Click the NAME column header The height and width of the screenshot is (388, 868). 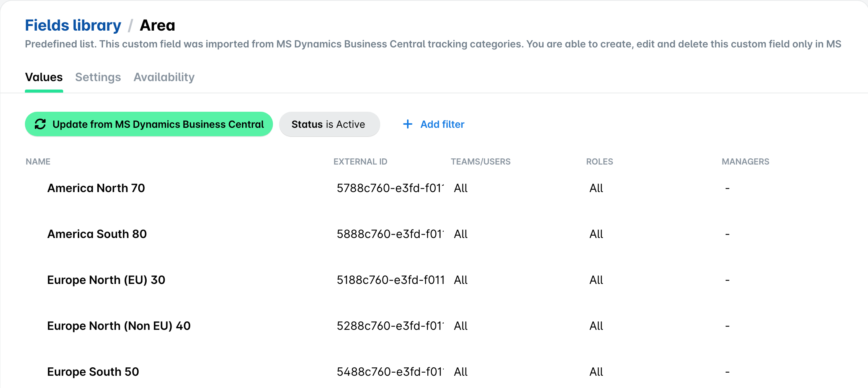click(38, 161)
